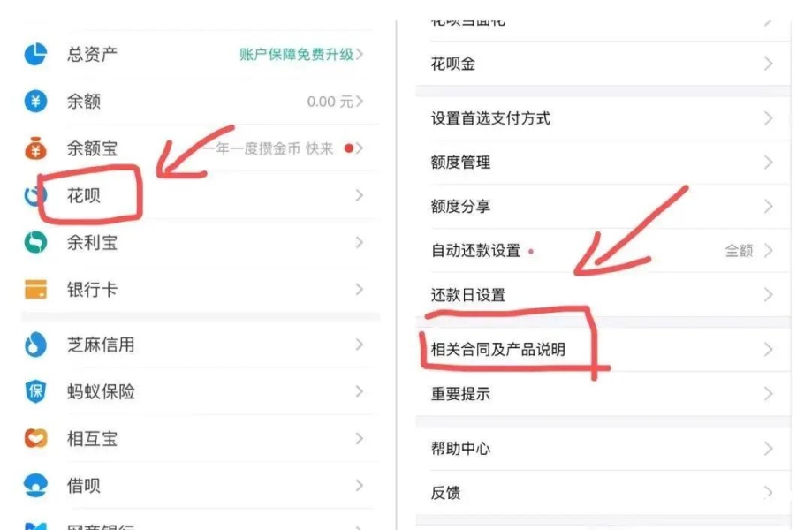Tap the 余额宝 money bag icon
Image resolution: width=812 pixels, height=530 pixels.
point(35,148)
